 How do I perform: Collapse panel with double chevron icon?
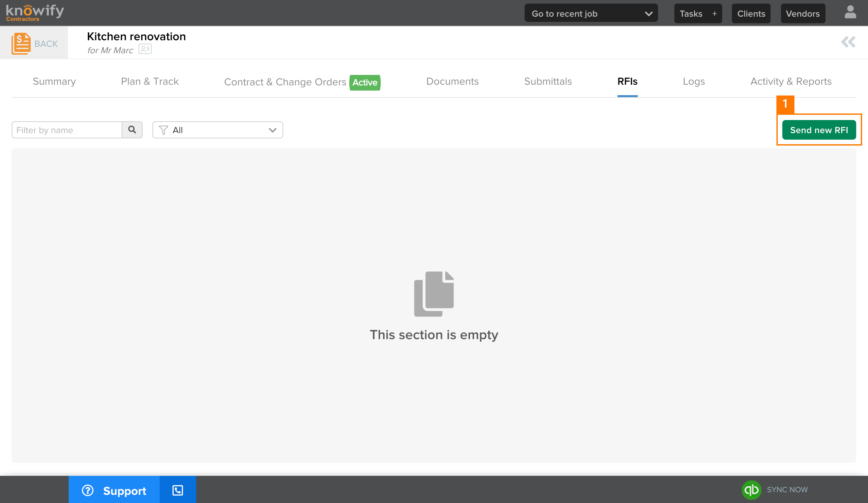click(x=848, y=42)
